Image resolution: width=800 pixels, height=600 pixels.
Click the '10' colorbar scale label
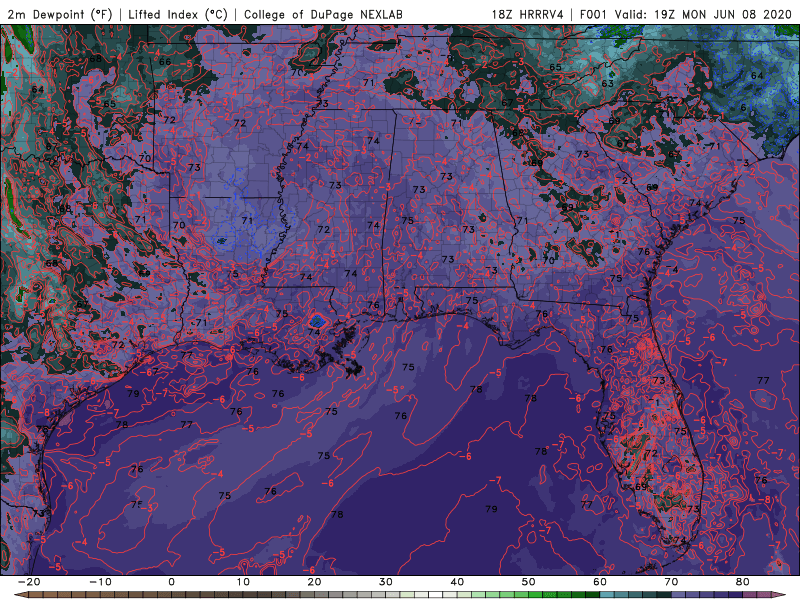[243, 582]
